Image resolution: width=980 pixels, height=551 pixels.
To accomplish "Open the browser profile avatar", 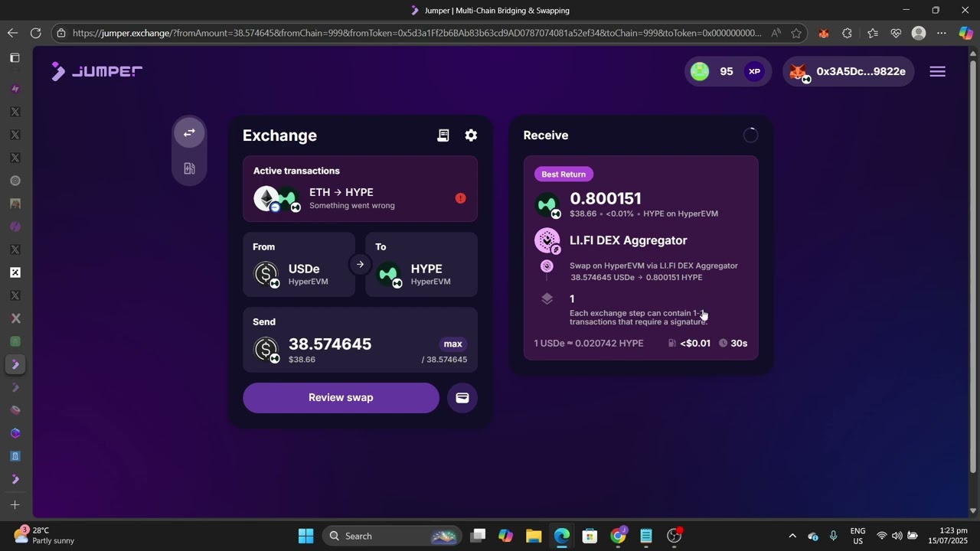I will click(919, 33).
